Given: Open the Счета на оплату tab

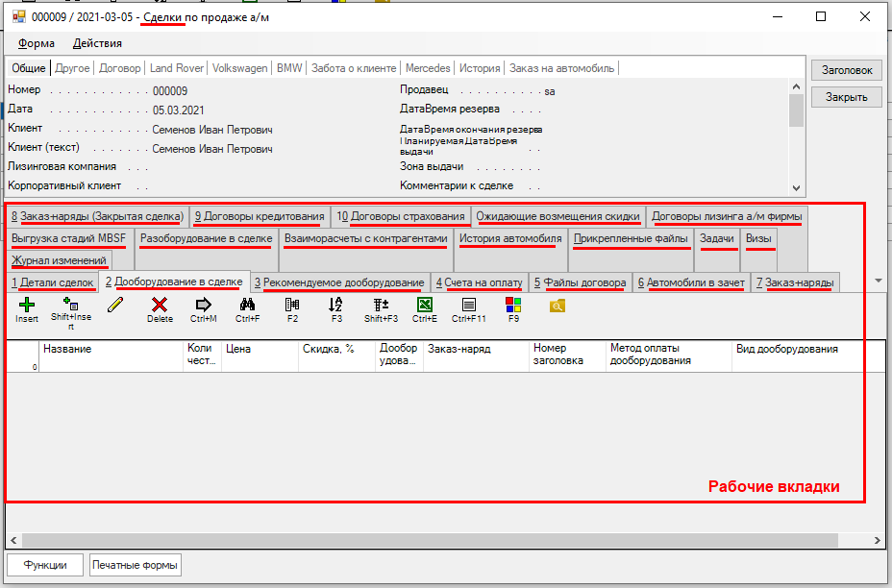Looking at the screenshot, I should (x=479, y=282).
